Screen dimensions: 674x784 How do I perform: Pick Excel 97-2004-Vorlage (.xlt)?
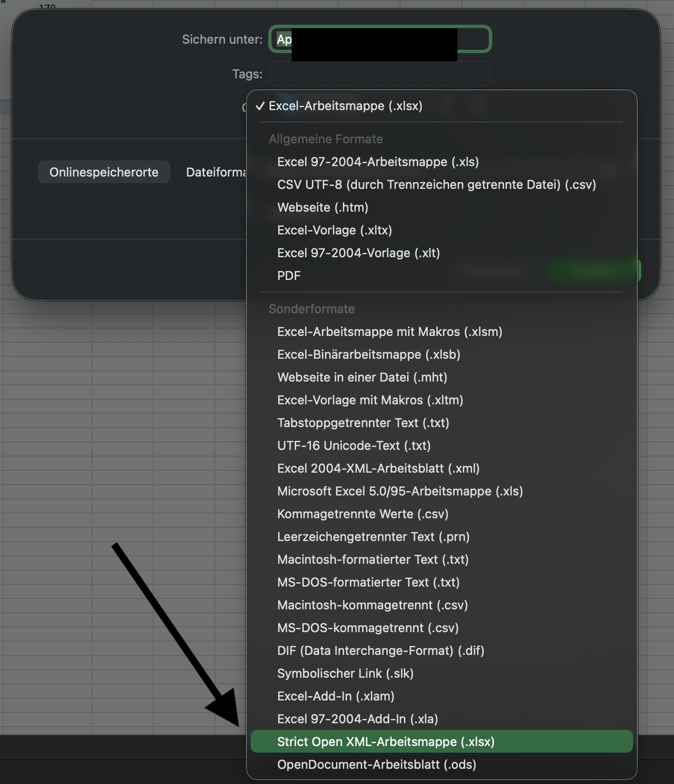pos(441,253)
